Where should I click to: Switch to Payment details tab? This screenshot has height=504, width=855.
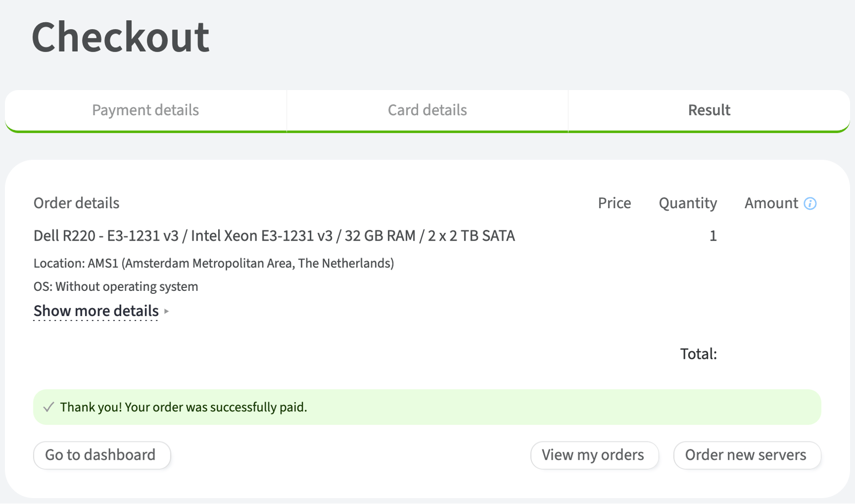point(146,110)
